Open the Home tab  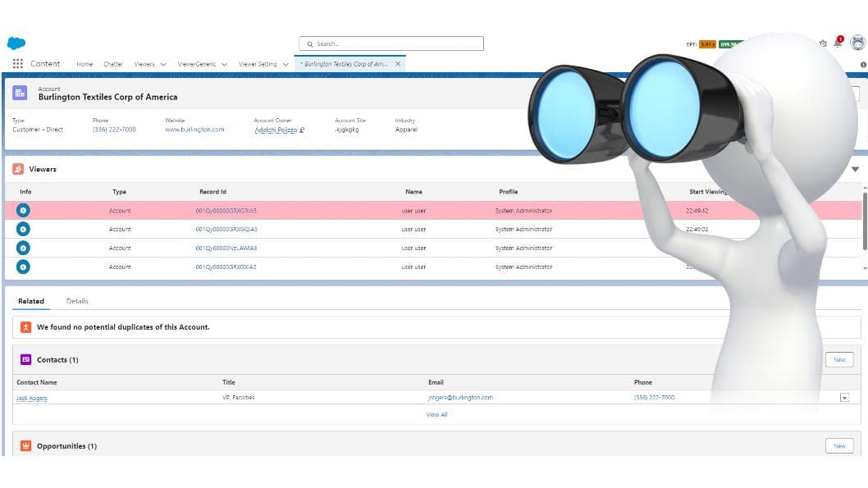coord(85,64)
